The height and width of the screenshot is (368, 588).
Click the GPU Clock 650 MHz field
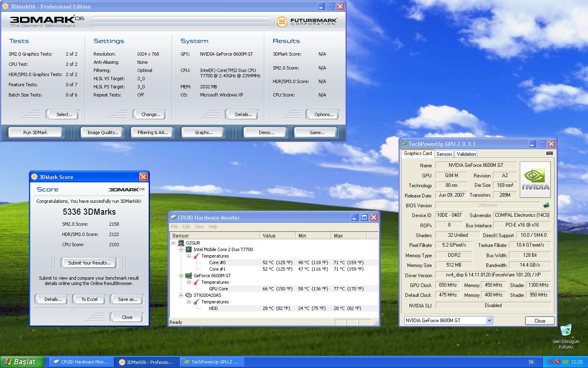(448, 285)
